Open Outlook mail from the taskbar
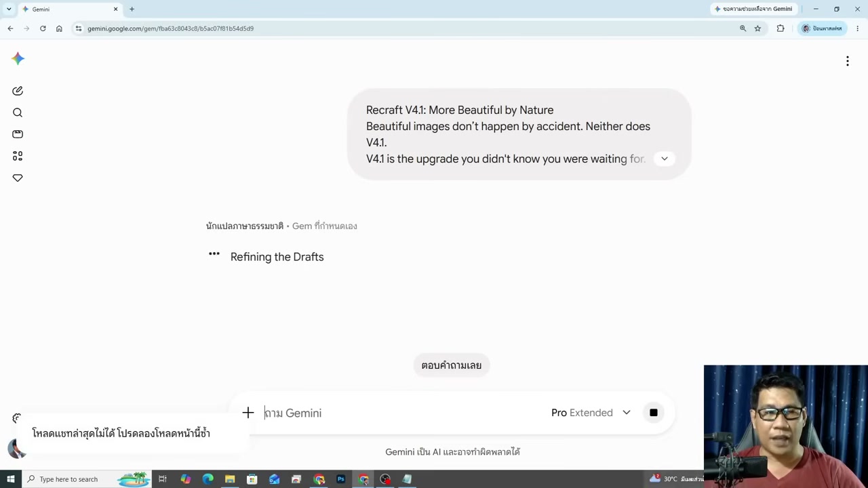Viewport: 868px width, 488px height. 274,479
